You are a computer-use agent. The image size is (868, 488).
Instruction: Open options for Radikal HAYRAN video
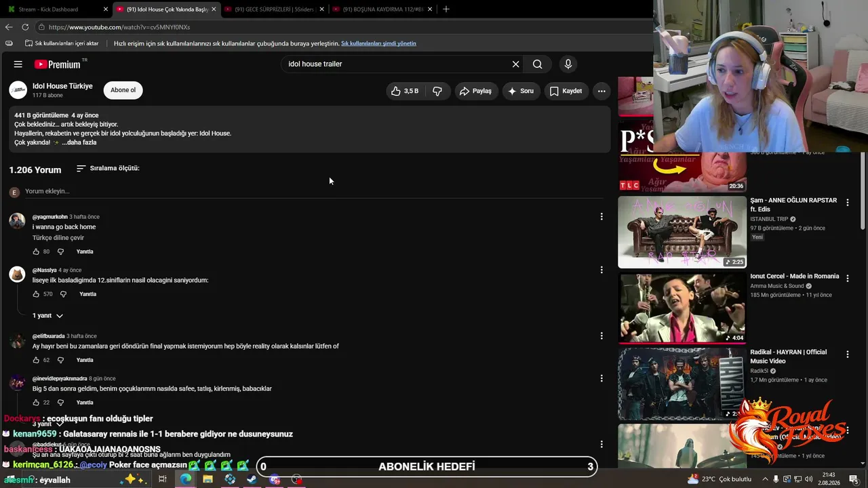[x=847, y=354]
